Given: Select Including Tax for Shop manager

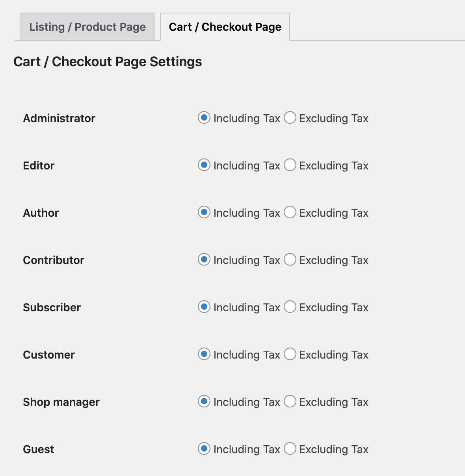Looking at the screenshot, I should [204, 402].
